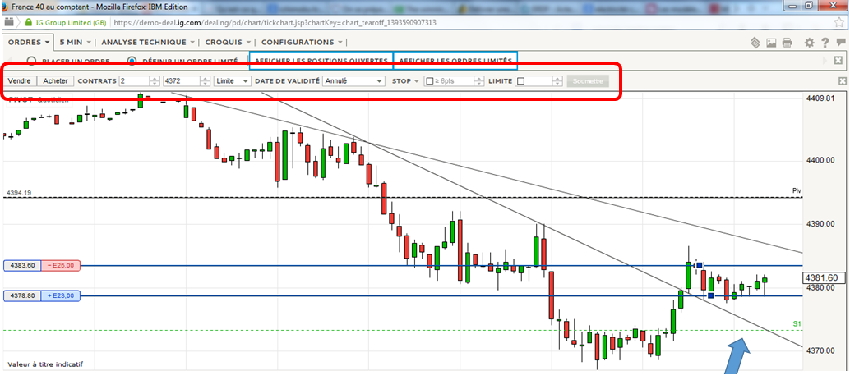Click Afficher les ordres limités
The image size is (849, 374).
coord(455,61)
